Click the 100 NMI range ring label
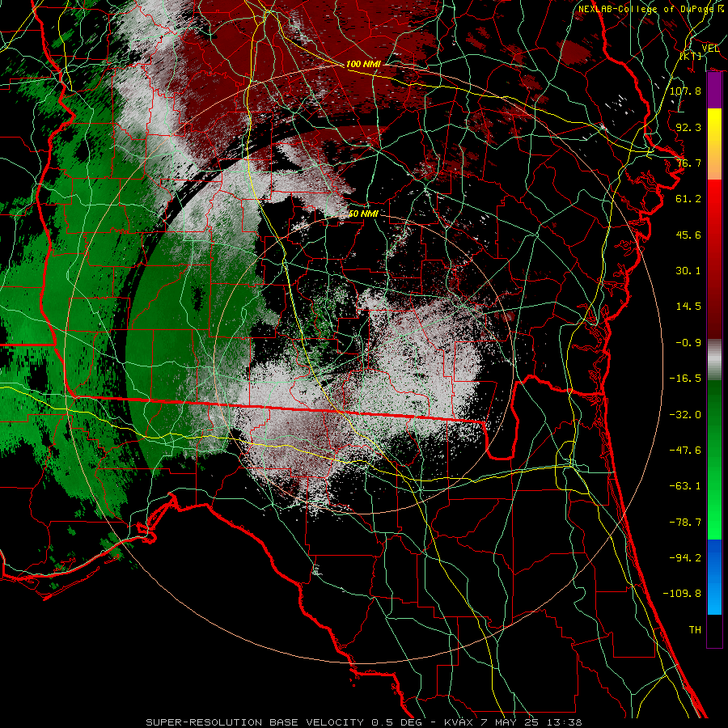Image resolution: width=728 pixels, height=728 pixels. click(x=363, y=64)
